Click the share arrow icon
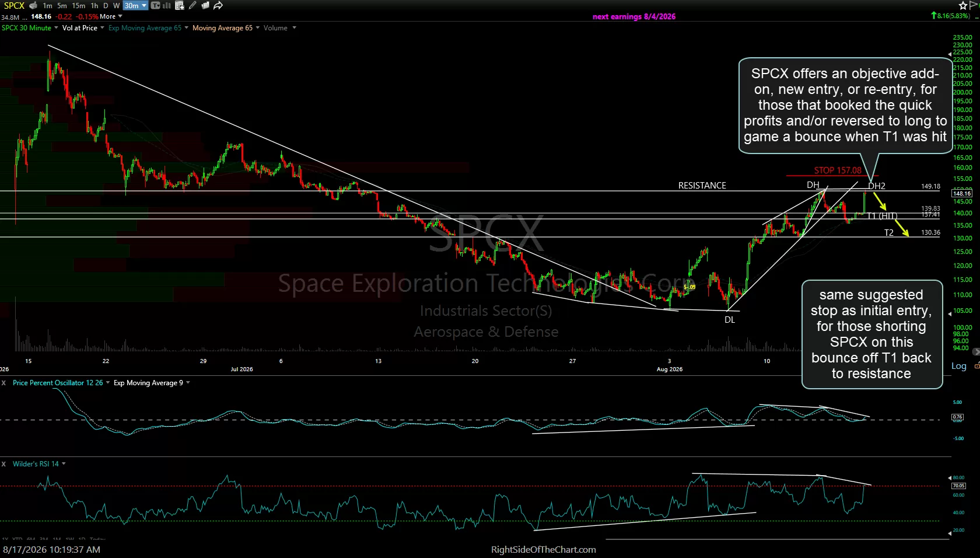The height and width of the screenshot is (558, 980). [218, 6]
